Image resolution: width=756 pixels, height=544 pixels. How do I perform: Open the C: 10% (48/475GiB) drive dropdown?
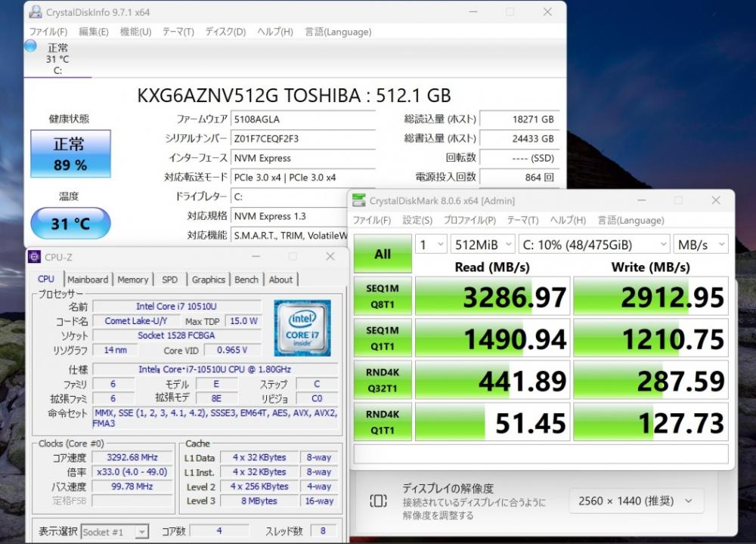point(594,245)
